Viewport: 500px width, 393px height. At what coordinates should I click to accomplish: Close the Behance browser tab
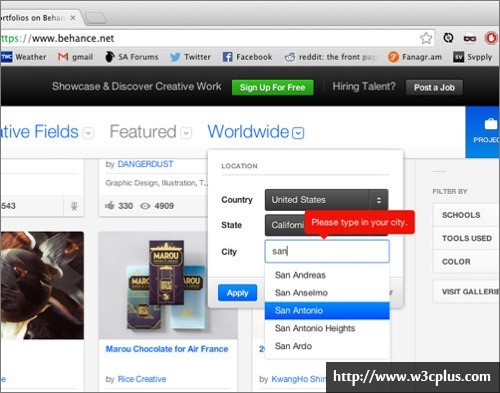coord(73,18)
